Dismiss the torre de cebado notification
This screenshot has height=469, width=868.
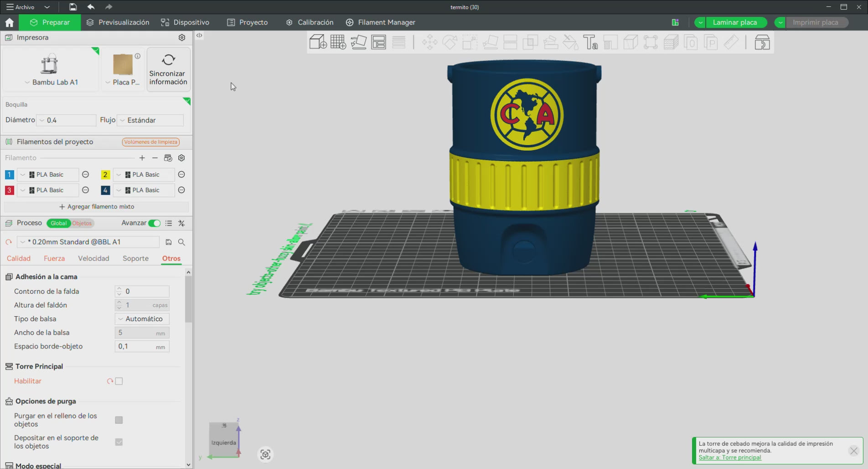tap(854, 451)
